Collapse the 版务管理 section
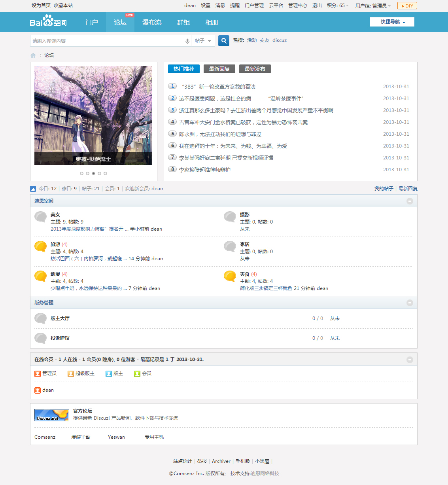 point(410,303)
